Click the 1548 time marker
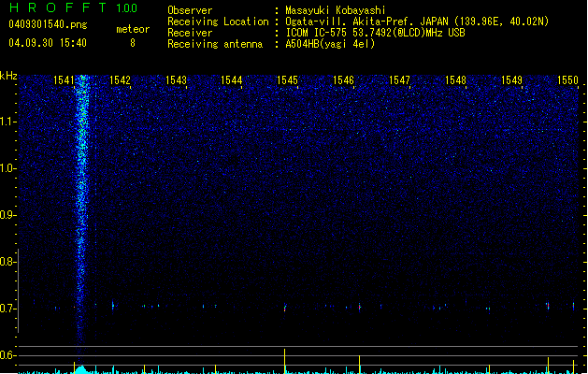 pos(455,80)
